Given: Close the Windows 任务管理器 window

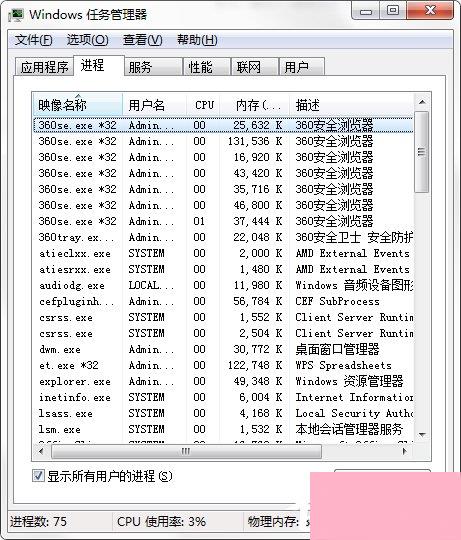Looking at the screenshot, I should pyautogui.click(x=430, y=11).
